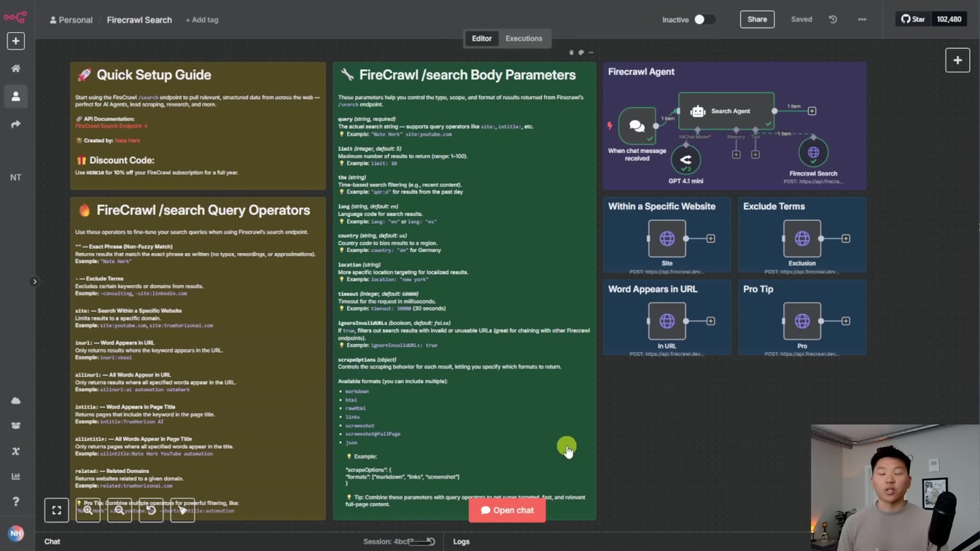Screen dimensions: 980x551
Task: Open the three-dot workflow options menu
Action: (x=862, y=20)
